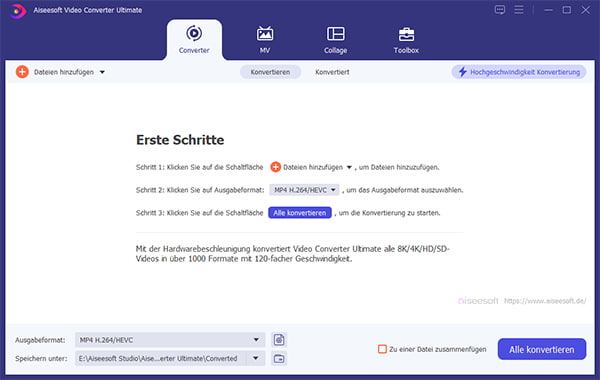Click the orange plus Dateien hinzufügen icon in toolbar

22,72
